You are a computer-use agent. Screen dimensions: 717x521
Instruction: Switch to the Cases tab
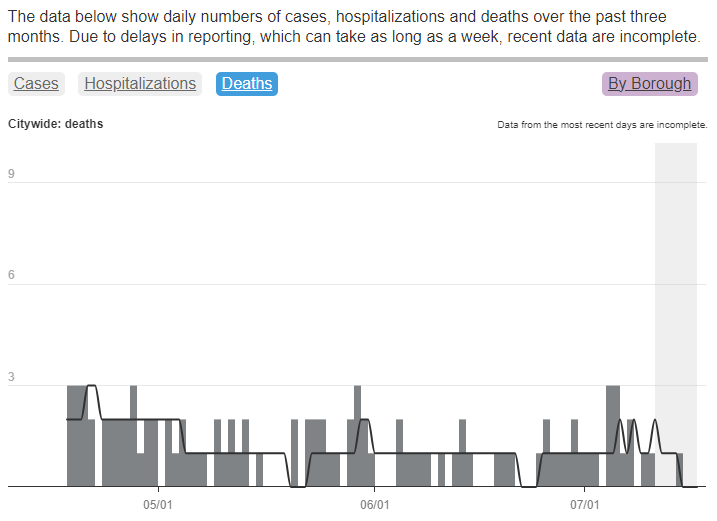(36, 84)
